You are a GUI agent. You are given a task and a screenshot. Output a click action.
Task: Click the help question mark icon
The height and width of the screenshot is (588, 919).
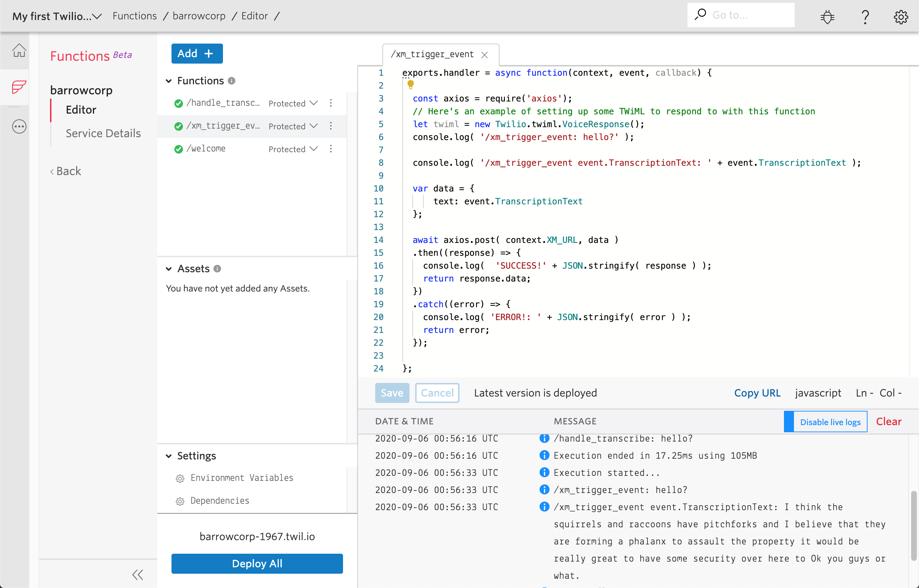(865, 17)
